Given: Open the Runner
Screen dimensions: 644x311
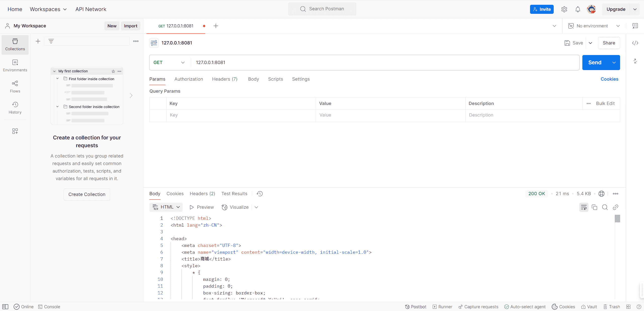Looking at the screenshot, I should [442, 307].
